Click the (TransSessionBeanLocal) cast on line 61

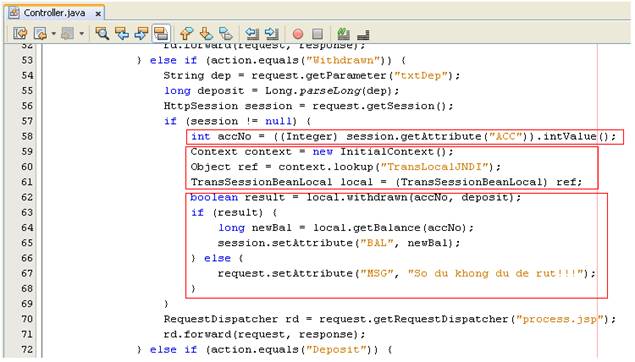[x=471, y=182]
